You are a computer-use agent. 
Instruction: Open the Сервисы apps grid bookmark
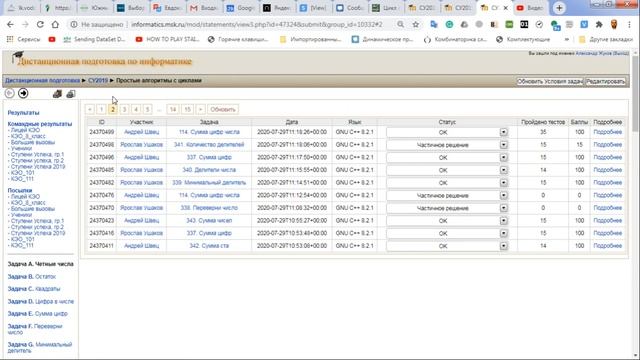[x=24, y=40]
